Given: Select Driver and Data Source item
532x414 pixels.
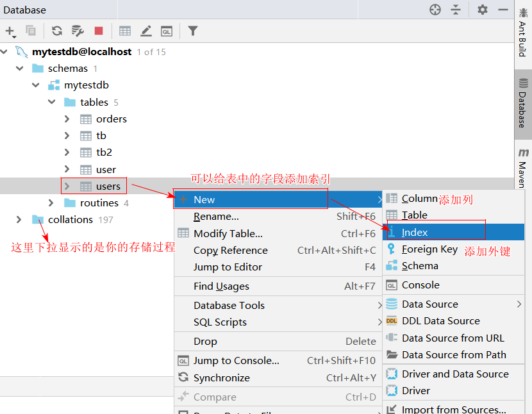Looking at the screenshot, I should 454,374.
